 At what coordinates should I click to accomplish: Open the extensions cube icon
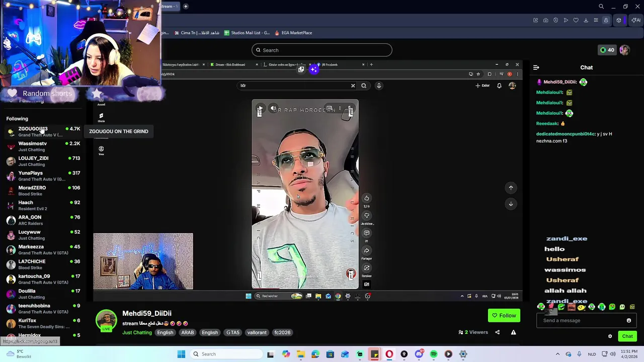pos(619,20)
